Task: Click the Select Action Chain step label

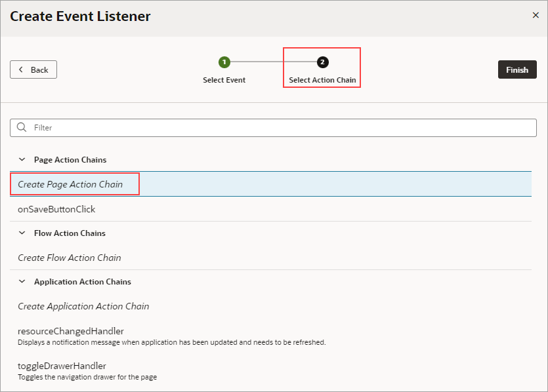Action: click(322, 79)
